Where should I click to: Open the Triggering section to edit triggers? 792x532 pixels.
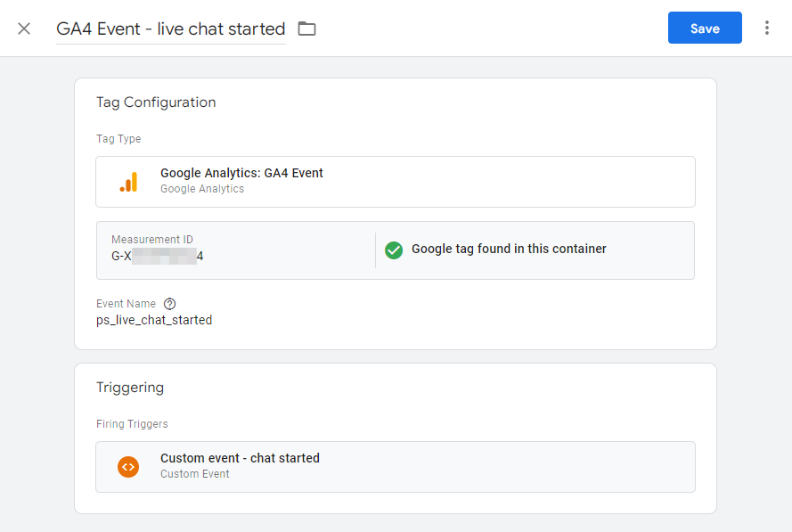[130, 387]
